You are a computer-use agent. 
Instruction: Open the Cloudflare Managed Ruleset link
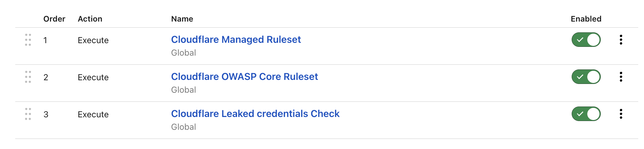236,40
